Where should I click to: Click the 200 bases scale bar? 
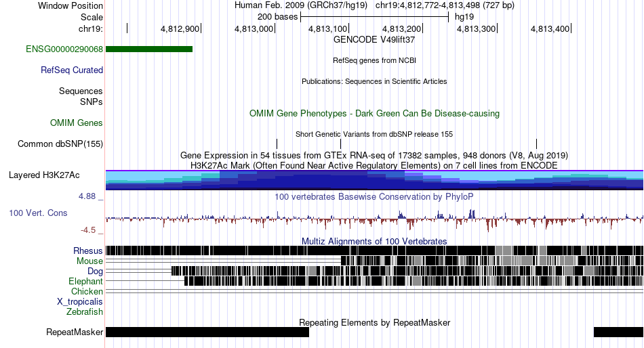click(x=375, y=17)
